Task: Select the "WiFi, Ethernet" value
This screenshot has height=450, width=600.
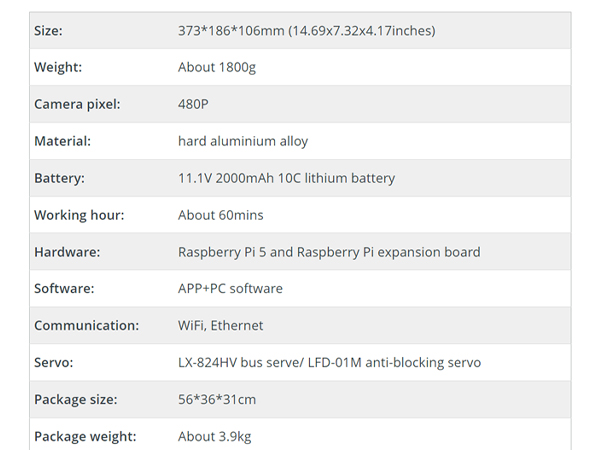Action: tap(220, 326)
